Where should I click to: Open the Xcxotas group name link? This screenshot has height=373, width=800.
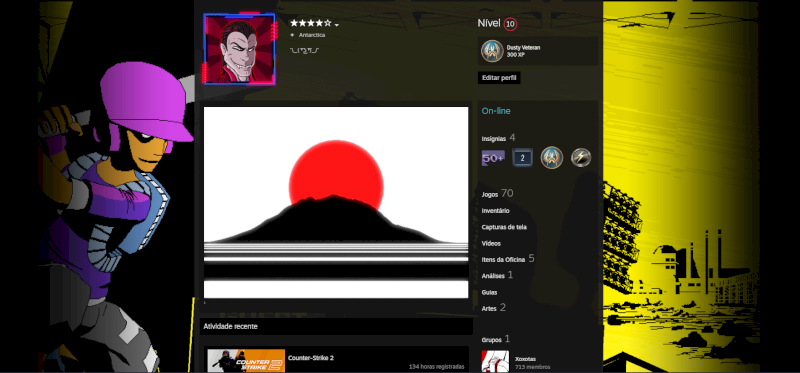525,359
